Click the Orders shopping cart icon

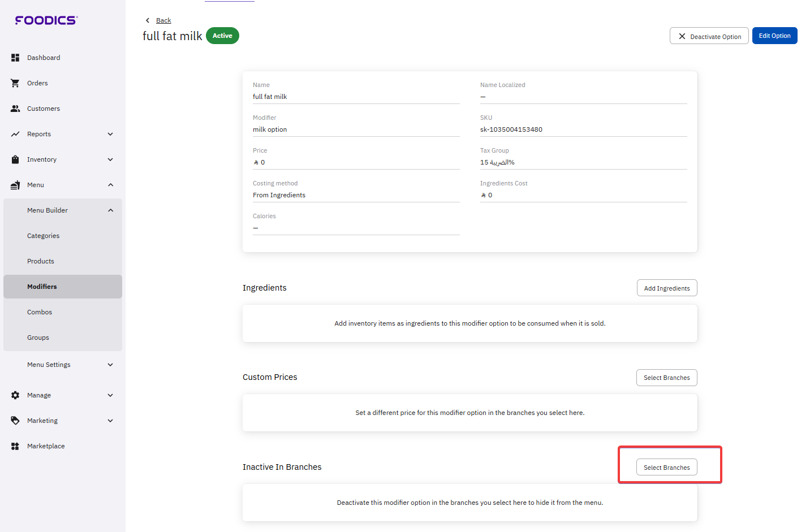tap(15, 83)
